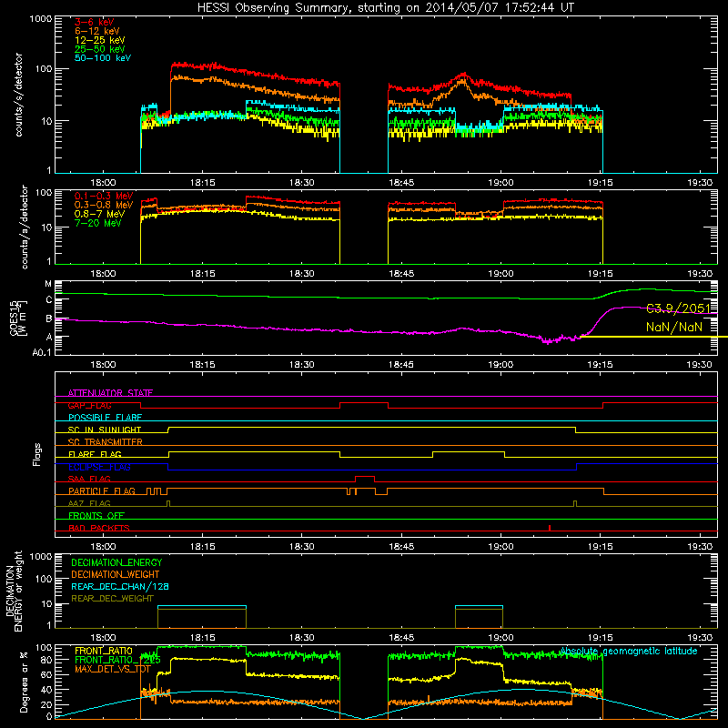728x728 pixels.
Task: Click the DECIMATION_WEIGHT legend label
Action: pos(116,575)
